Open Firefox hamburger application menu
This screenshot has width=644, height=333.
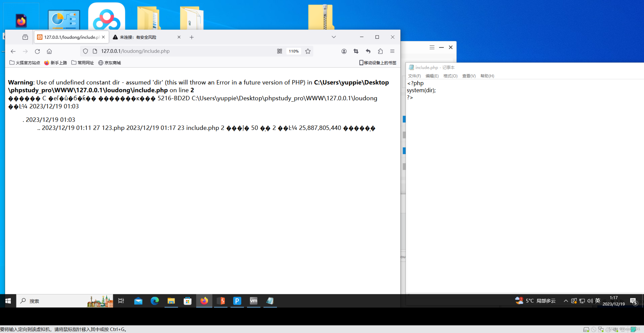pyautogui.click(x=392, y=51)
